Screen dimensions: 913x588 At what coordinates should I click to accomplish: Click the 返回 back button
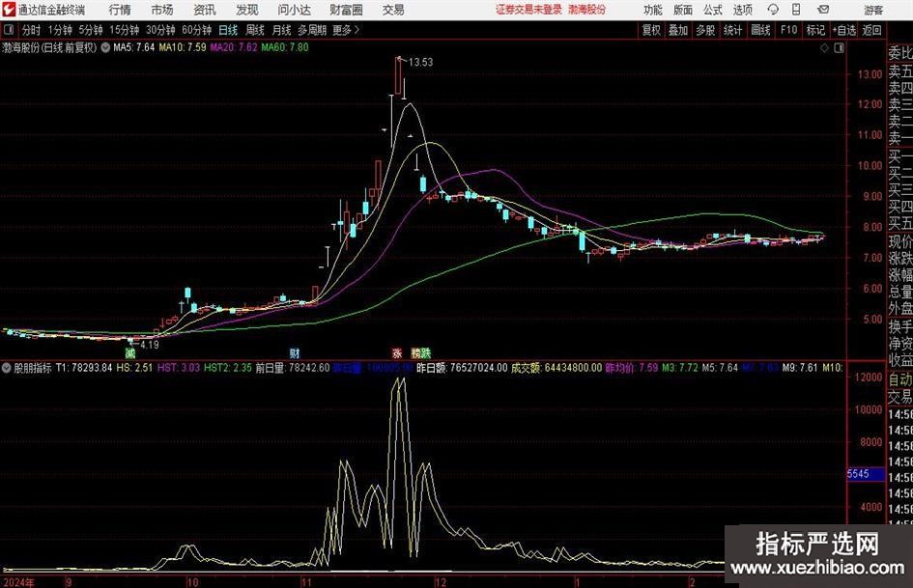[871, 30]
